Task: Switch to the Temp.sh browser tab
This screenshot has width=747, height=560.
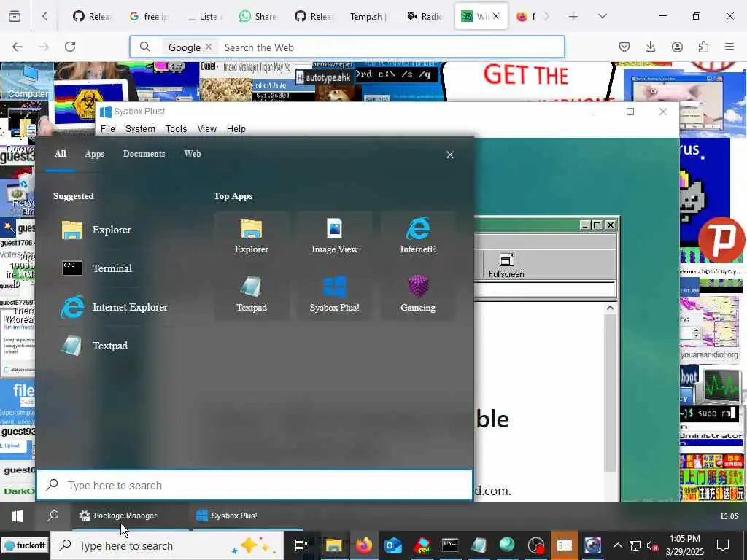Action: click(370, 17)
